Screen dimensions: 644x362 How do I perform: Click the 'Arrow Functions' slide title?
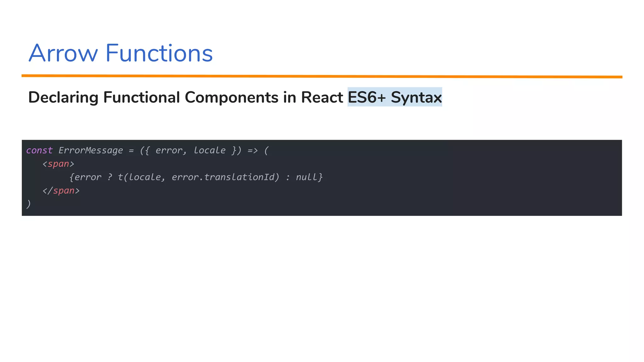tap(121, 53)
